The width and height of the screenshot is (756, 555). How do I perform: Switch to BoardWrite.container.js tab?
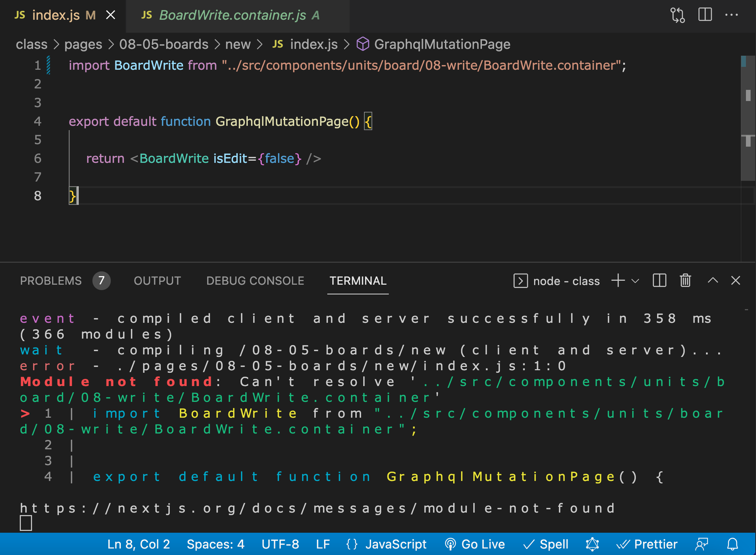click(x=232, y=15)
